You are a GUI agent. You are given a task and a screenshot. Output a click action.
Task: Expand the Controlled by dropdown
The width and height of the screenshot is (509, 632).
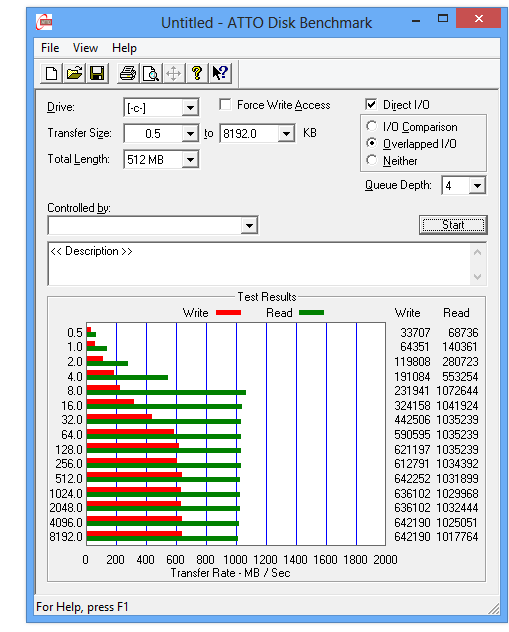point(249,225)
